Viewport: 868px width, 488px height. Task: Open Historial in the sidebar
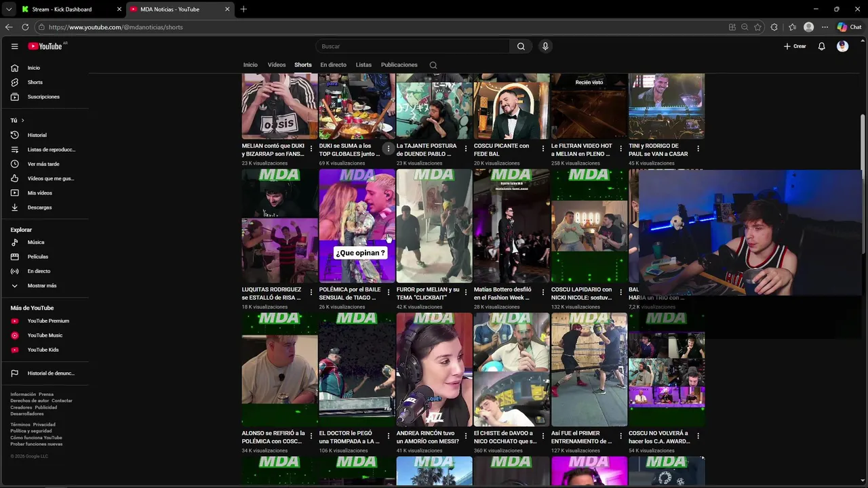click(x=44, y=135)
